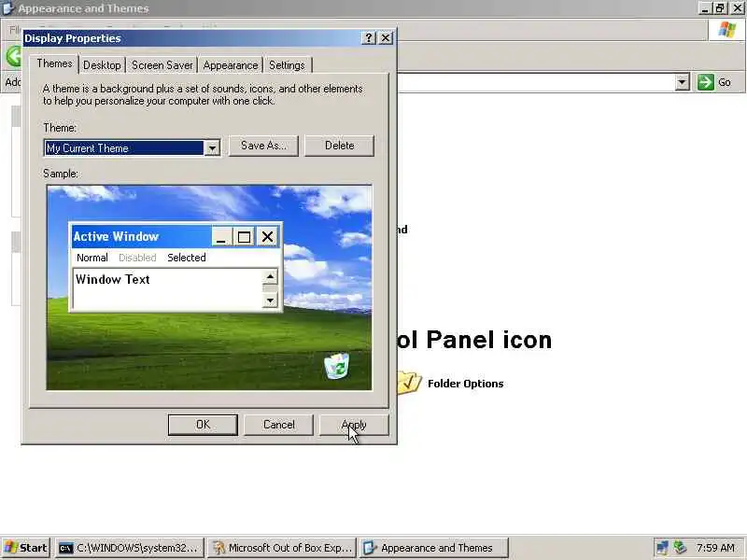Select the Appearance tab

click(x=230, y=65)
